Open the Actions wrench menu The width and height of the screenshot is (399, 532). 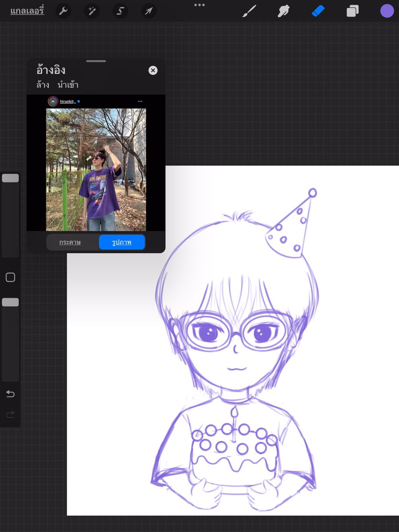pyautogui.click(x=63, y=11)
